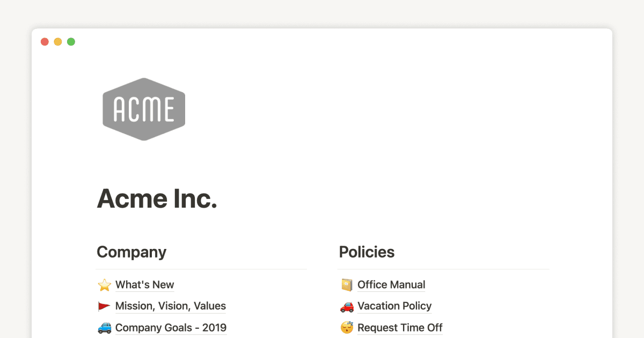Maximize the window with the green button
The image size is (644, 338).
click(71, 42)
